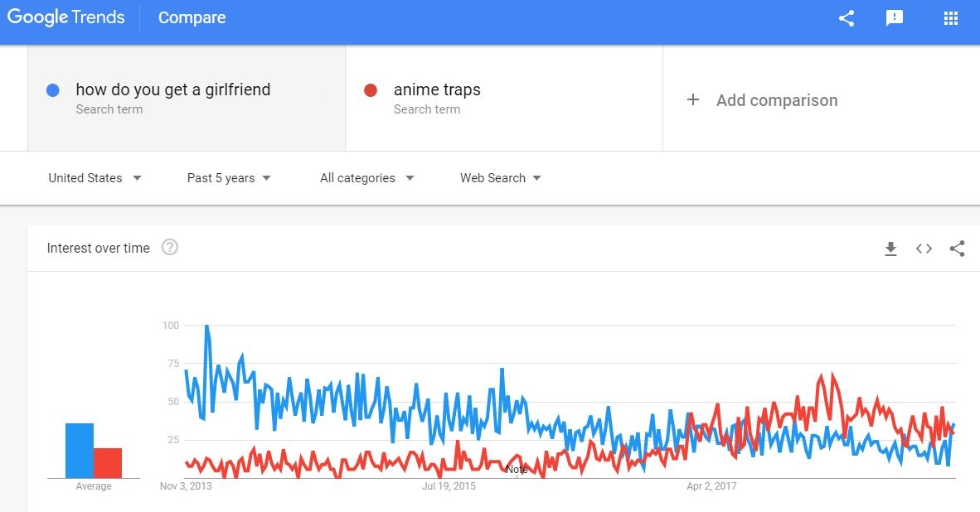The image size is (980, 512).
Task: Open the embed code icon
Action: point(924,249)
